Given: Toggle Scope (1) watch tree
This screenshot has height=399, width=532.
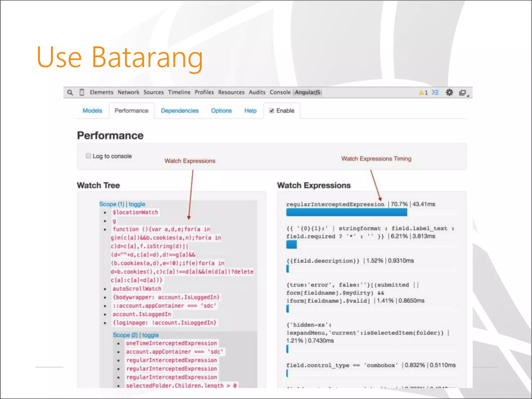Looking at the screenshot, I should point(137,204).
